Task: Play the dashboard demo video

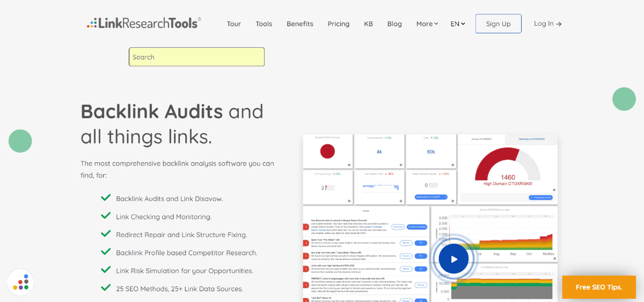Action: (x=453, y=259)
